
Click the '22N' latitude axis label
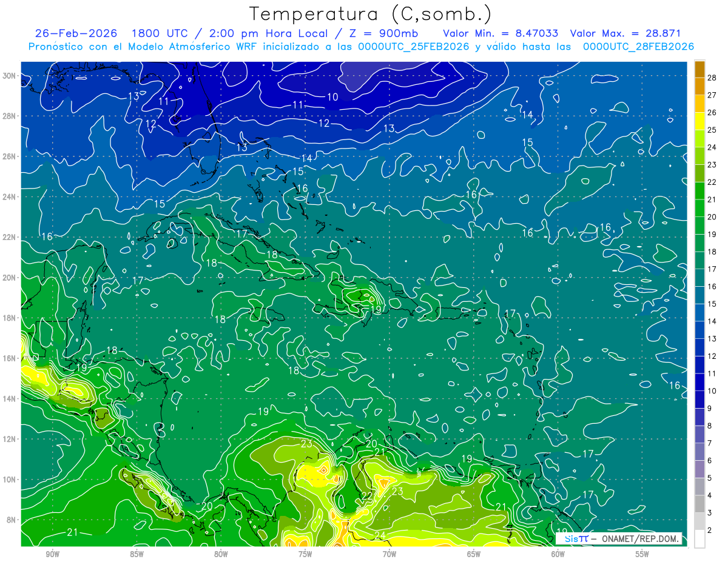[9, 237]
